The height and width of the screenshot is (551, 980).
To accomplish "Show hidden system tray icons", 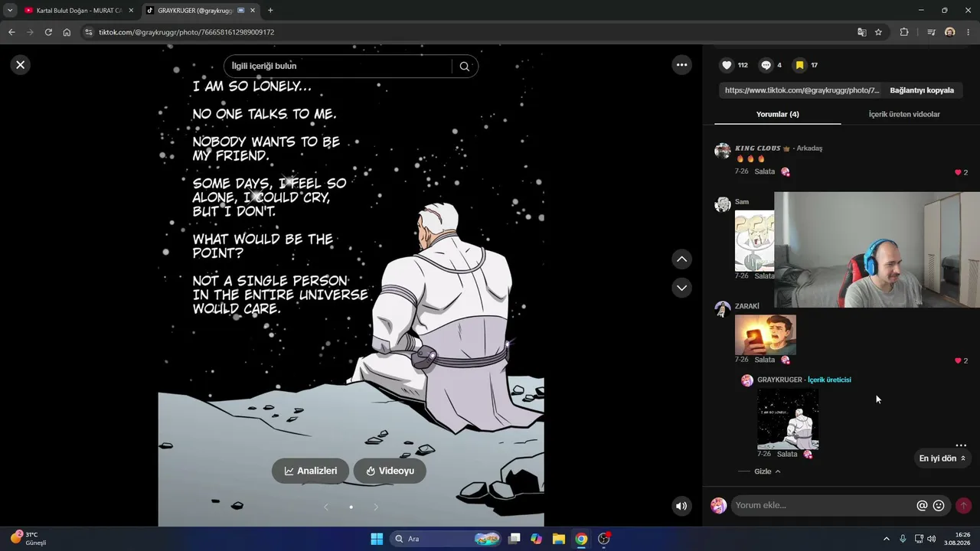I will point(887,539).
